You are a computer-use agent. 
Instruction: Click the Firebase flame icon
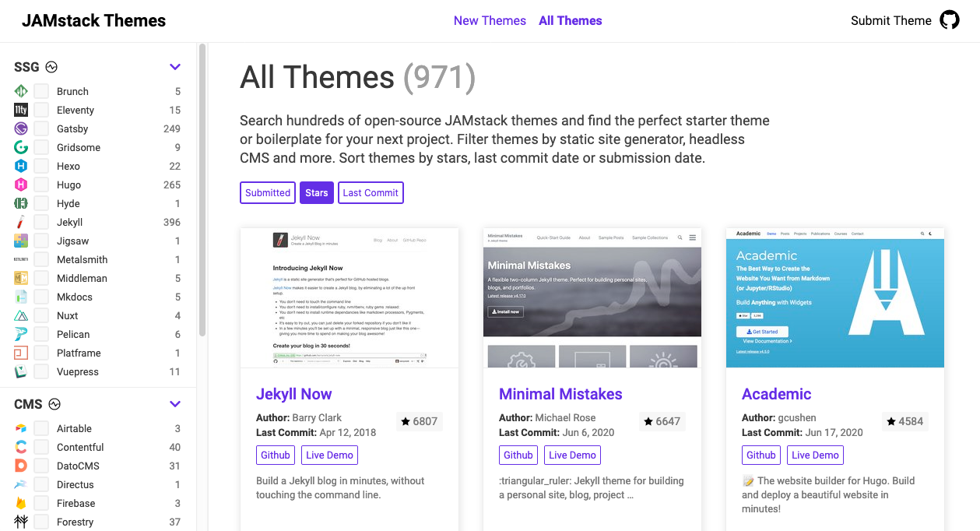(x=21, y=503)
